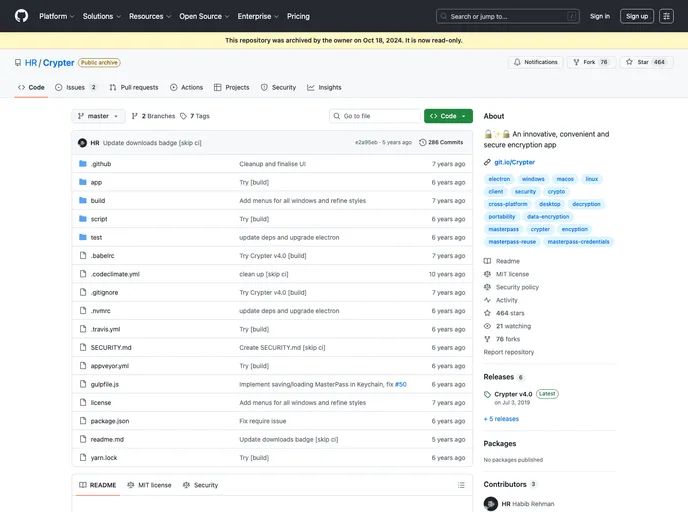Switch to the Issues tab

point(75,87)
